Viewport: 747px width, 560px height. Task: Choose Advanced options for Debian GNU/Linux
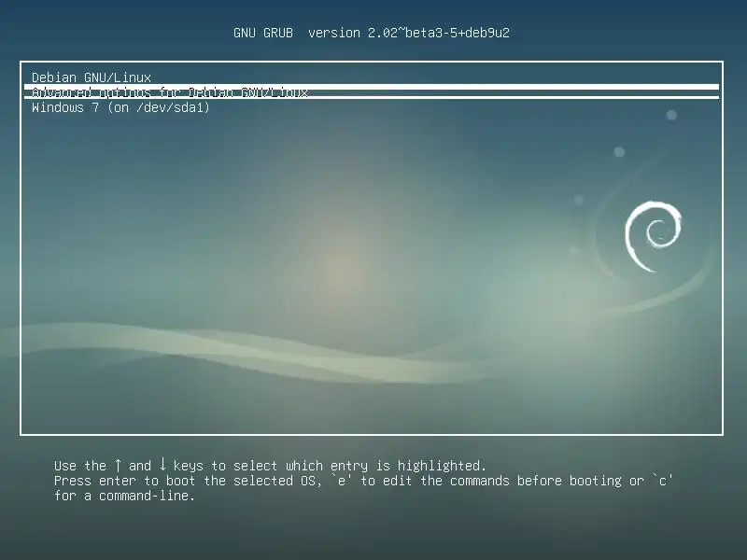[372, 91]
